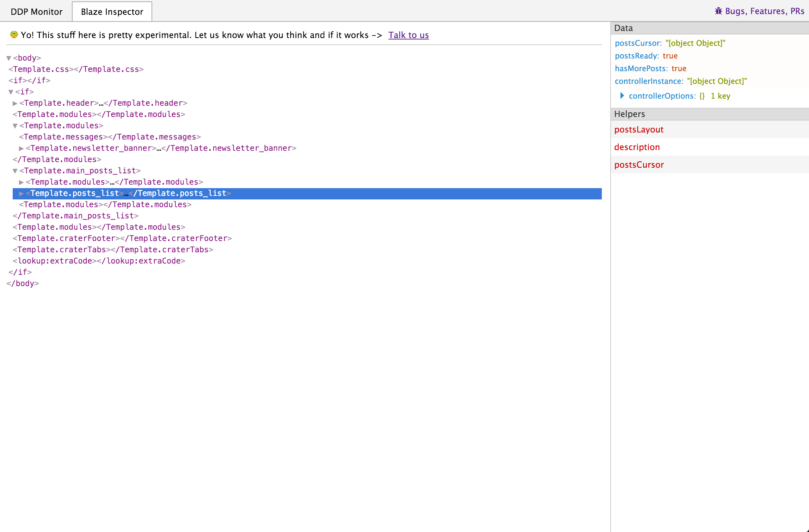Collapse the second if node
The image size is (809, 532).
pyautogui.click(x=11, y=92)
